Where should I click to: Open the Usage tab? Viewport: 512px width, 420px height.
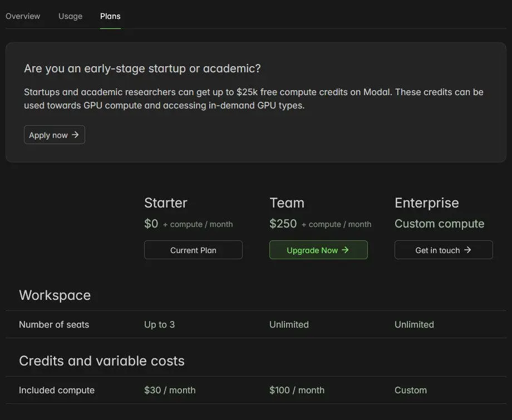(70, 16)
